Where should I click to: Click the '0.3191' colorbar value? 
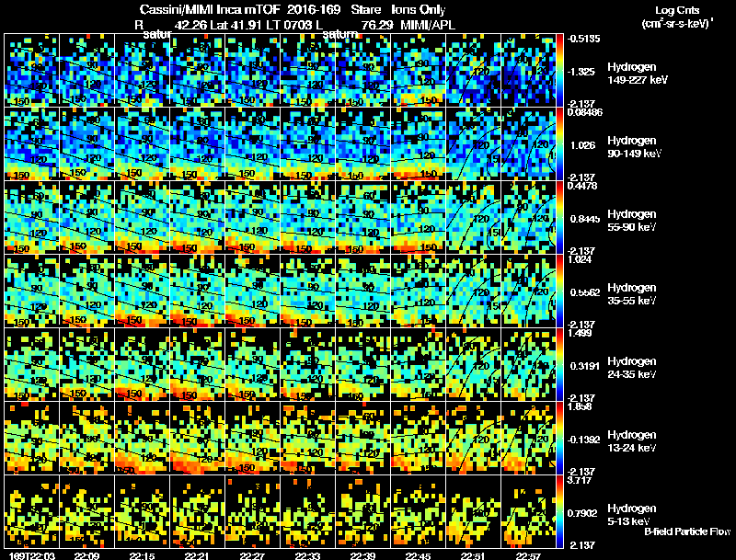(x=585, y=366)
